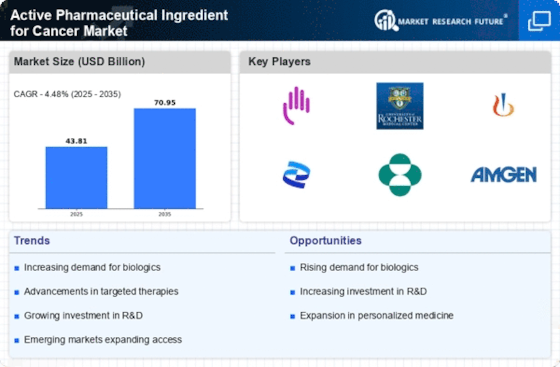Select 'Increasing demand for biologics' trend item
The height and width of the screenshot is (367, 560).
[92, 267]
